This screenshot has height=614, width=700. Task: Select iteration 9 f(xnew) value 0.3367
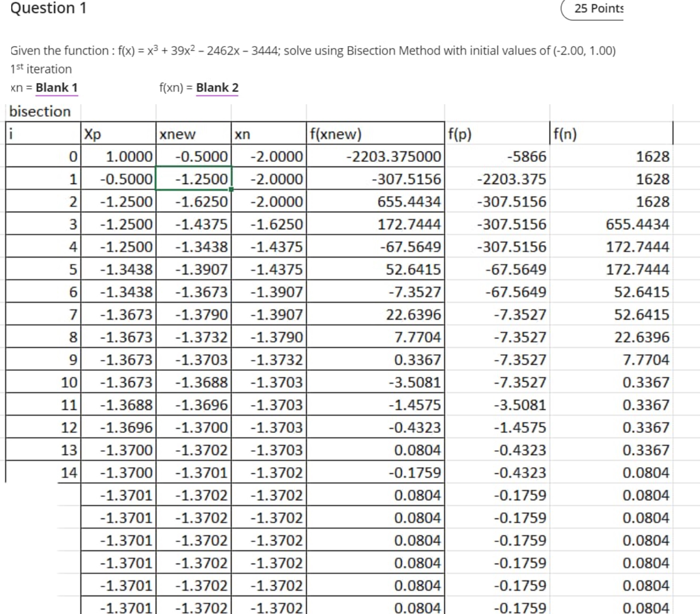(x=417, y=360)
